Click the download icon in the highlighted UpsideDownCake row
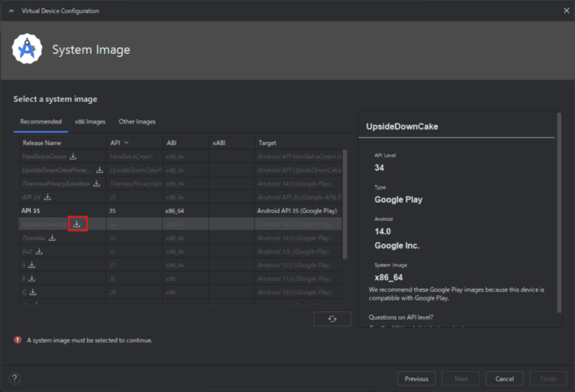The width and height of the screenshot is (575, 392). pos(77,224)
